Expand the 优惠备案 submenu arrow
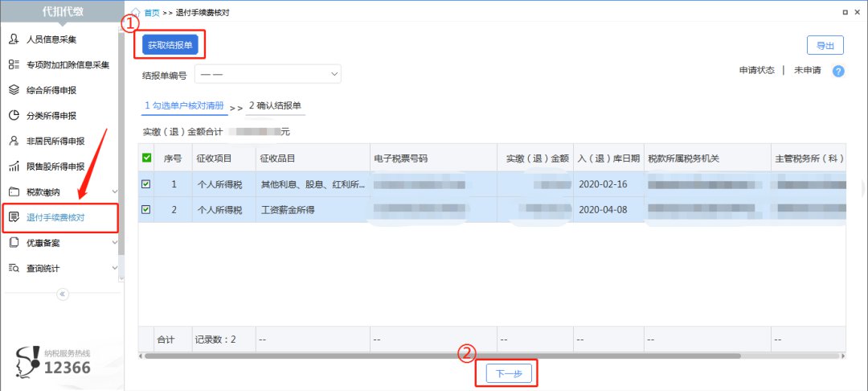This screenshot has width=868, height=391. [x=115, y=243]
